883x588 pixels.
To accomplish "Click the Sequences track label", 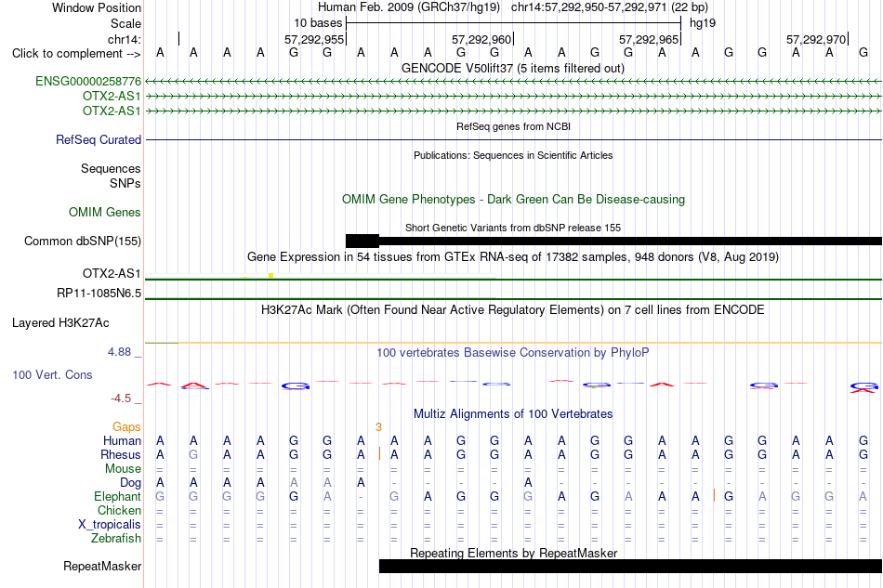I will point(111,169).
